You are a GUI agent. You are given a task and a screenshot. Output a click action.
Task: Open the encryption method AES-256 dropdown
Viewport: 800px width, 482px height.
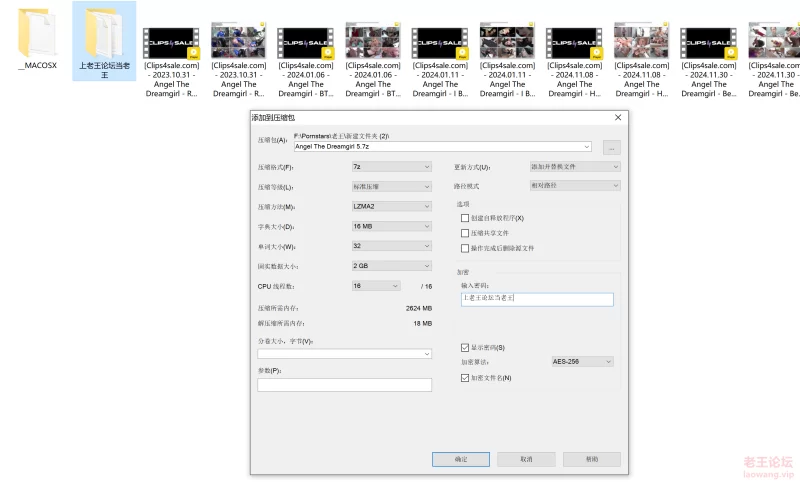click(582, 362)
